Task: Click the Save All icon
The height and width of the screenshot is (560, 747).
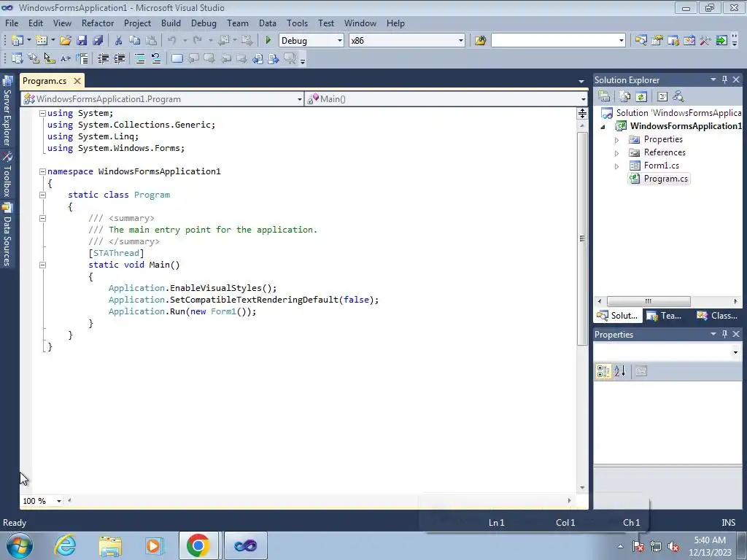Action: click(98, 41)
